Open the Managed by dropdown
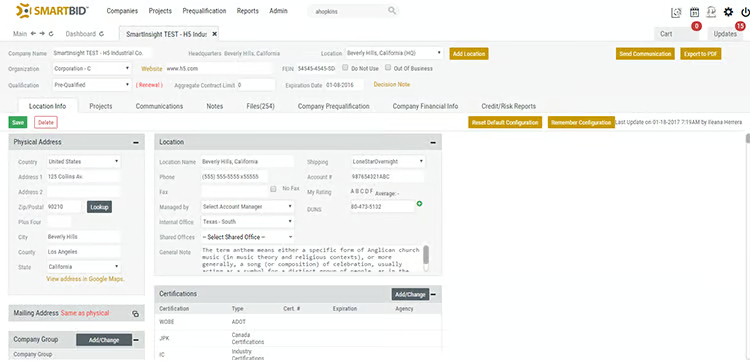This screenshot has width=750, height=361. click(248, 207)
